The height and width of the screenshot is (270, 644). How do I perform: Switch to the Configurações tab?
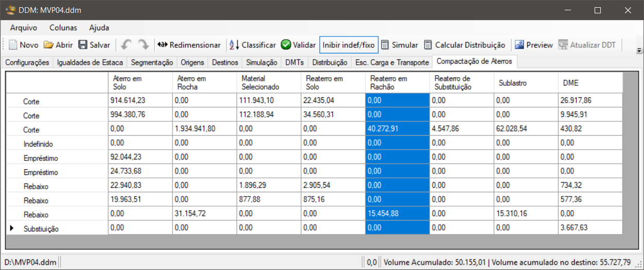tap(27, 62)
